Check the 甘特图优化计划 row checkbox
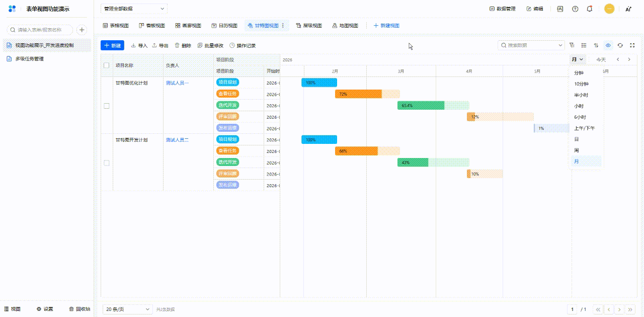Image resolution: width=644 pixels, height=317 pixels. click(106, 106)
